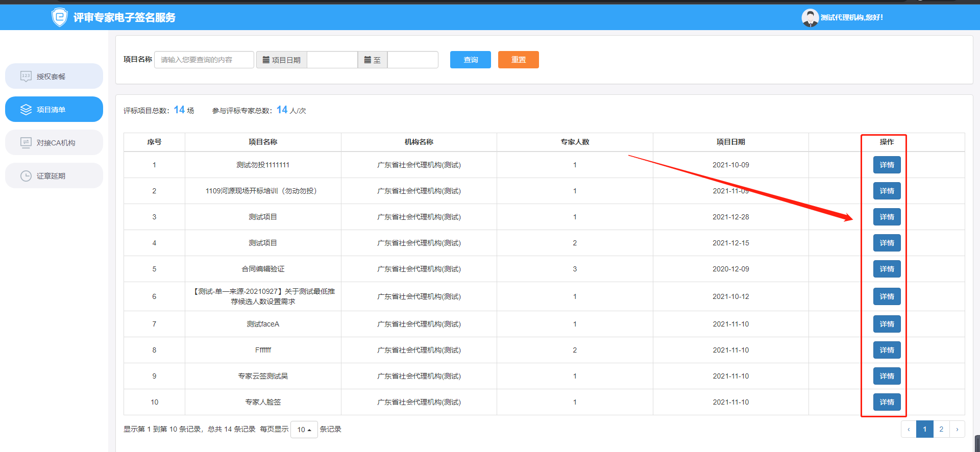Open 详情 for 测试-单一来源-20210927 row
This screenshot has width=980, height=452.
(887, 296)
